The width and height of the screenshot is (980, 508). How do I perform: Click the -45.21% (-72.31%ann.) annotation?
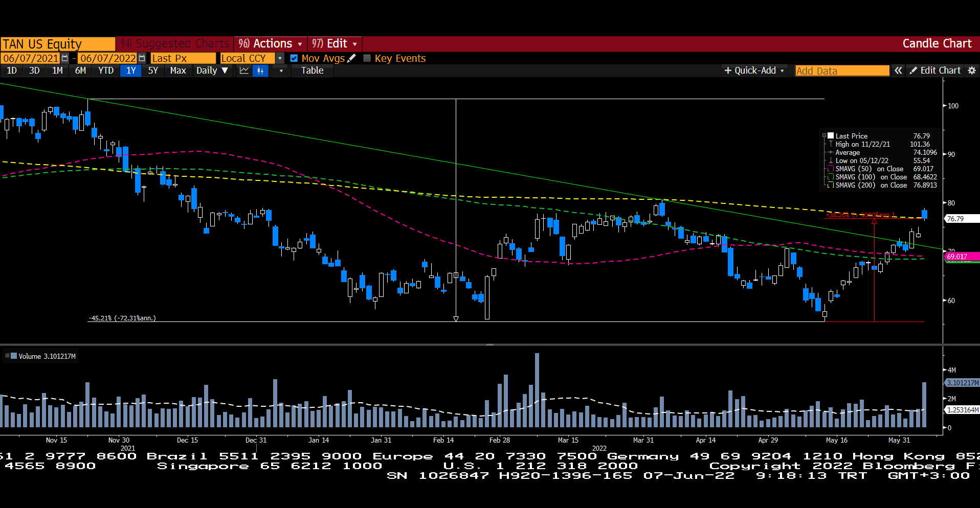122,318
